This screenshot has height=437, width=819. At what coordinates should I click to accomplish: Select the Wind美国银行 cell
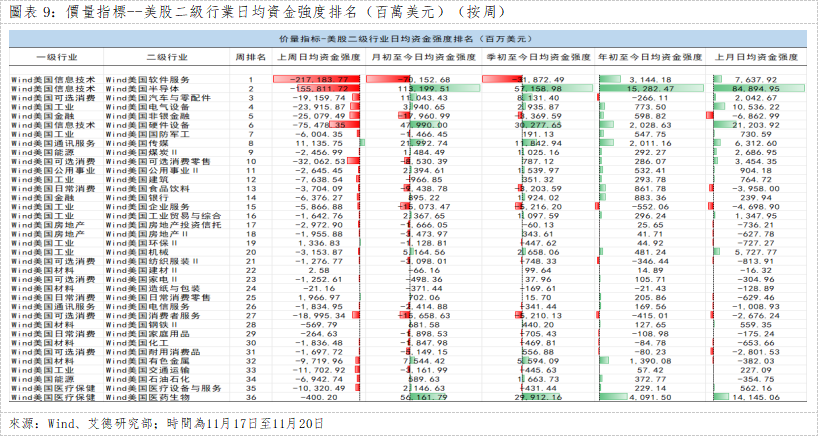point(137,198)
